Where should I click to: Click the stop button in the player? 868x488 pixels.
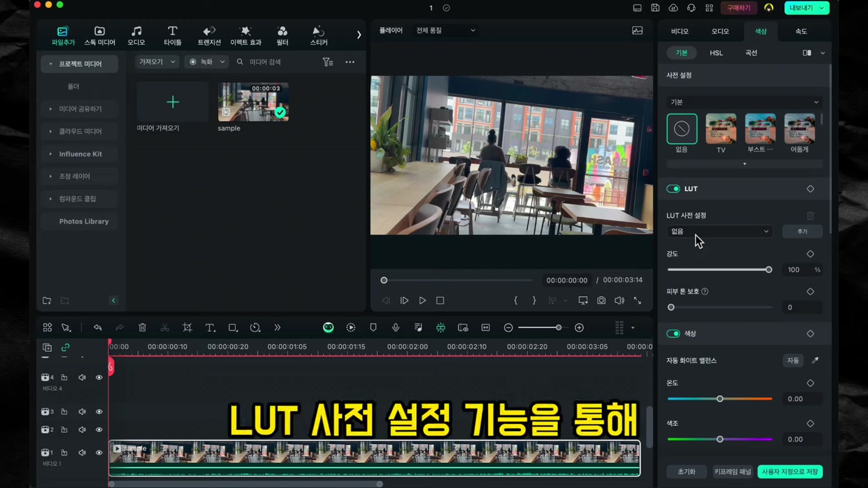440,301
